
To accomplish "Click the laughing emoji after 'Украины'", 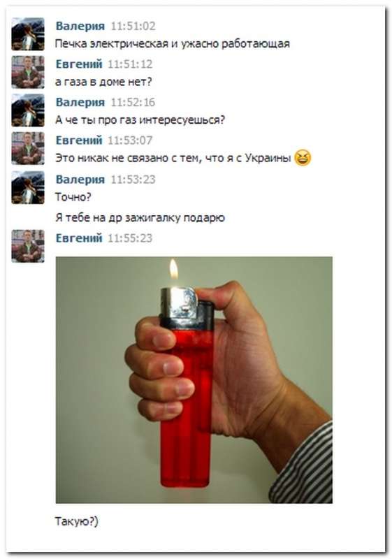I will click(303, 158).
